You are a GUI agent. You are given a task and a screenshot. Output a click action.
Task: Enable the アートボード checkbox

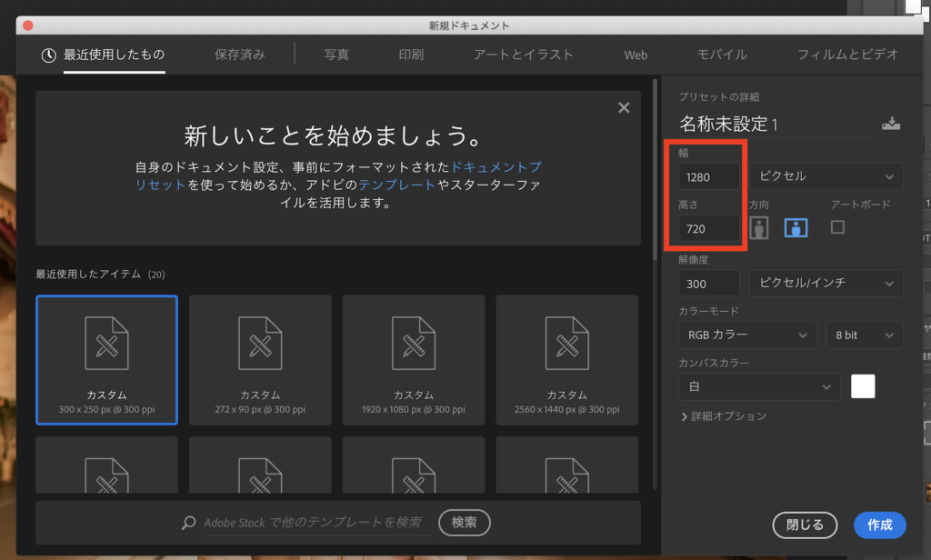(837, 227)
